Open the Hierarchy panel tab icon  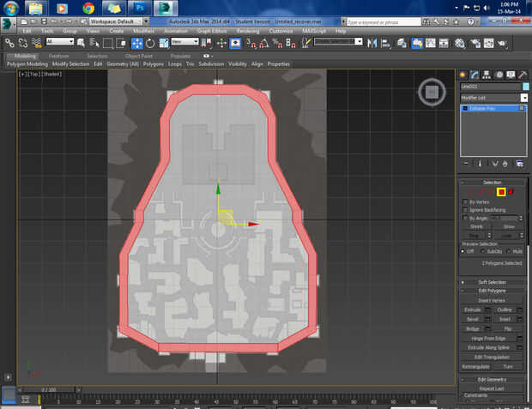[x=487, y=75]
